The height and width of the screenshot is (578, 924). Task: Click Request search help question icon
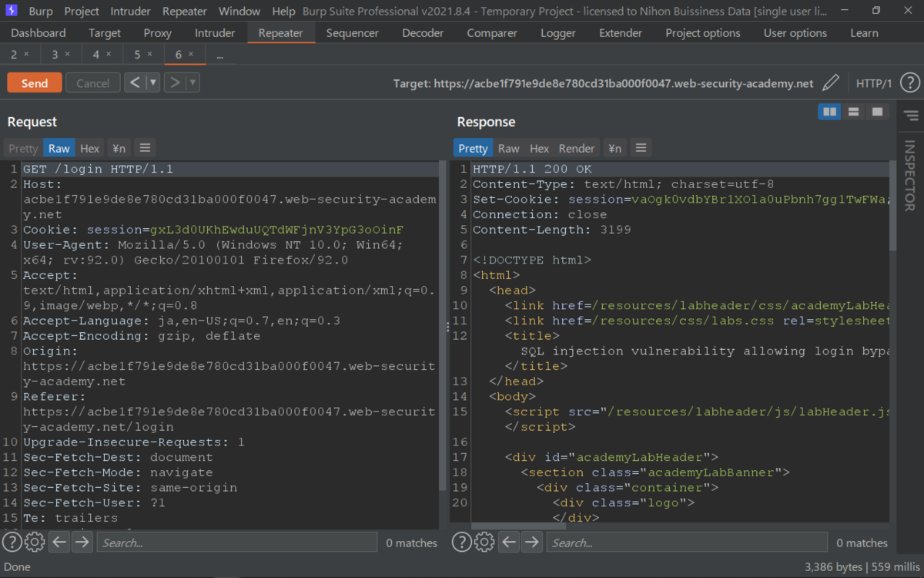pyautogui.click(x=12, y=542)
